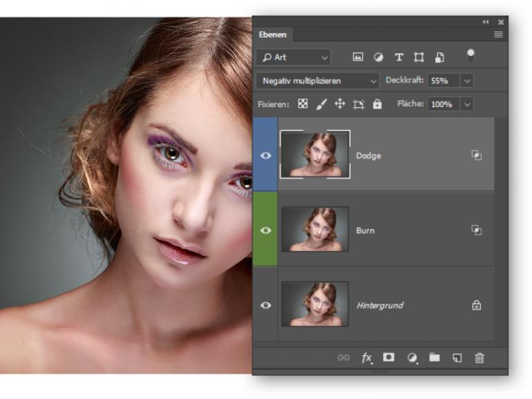Lock artboard nesting icon
The width and height of the screenshot is (532, 399).
[359, 104]
